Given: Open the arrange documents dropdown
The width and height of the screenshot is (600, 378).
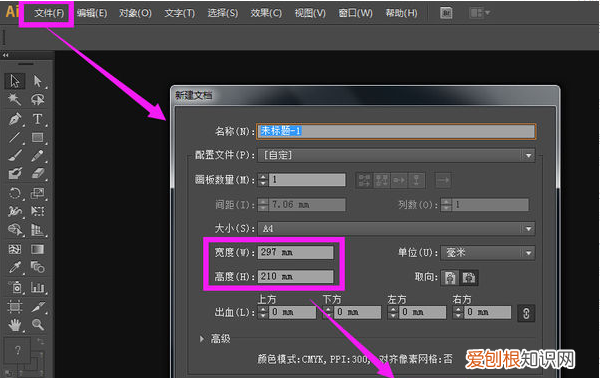Looking at the screenshot, I should (x=479, y=13).
